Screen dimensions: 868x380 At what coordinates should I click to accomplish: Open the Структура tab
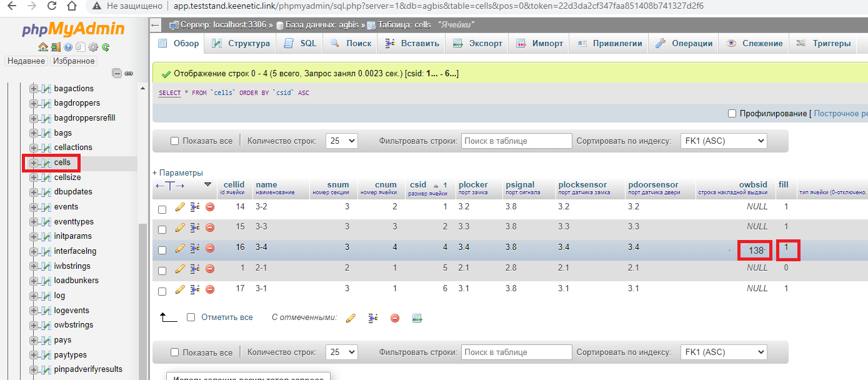pyautogui.click(x=241, y=44)
